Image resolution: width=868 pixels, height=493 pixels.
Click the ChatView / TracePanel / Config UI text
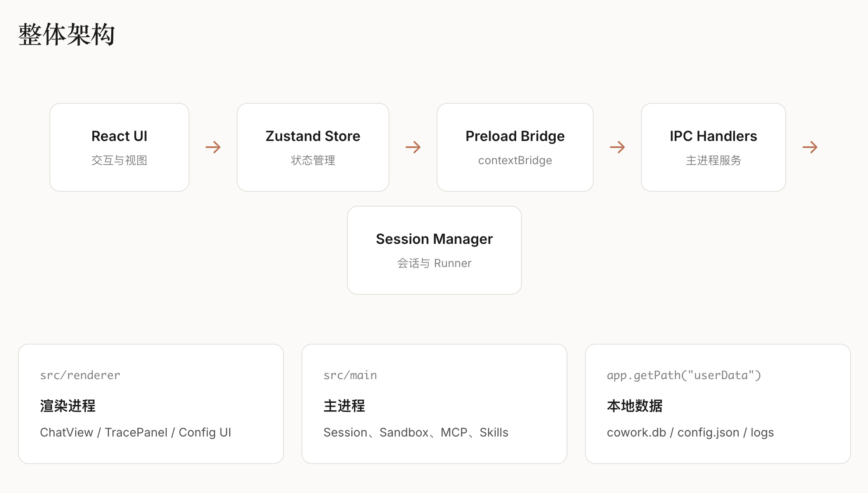pos(136,433)
